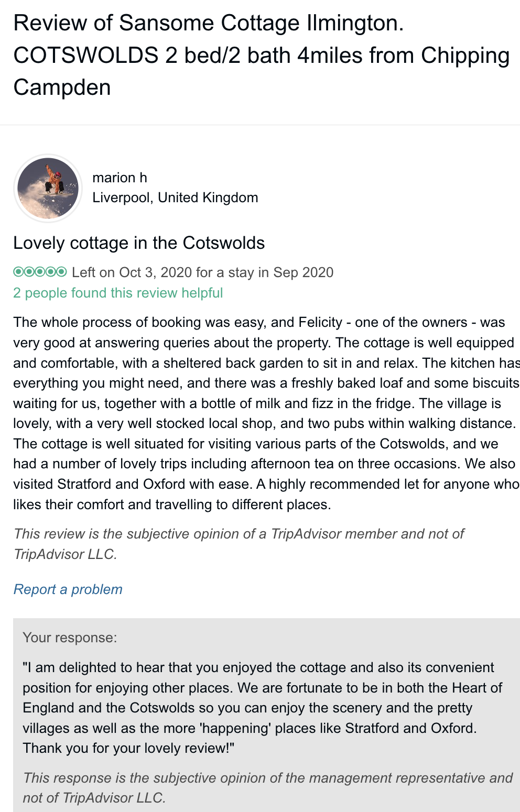Click the management representative disclaimer text
The image size is (520, 812).
(x=267, y=788)
